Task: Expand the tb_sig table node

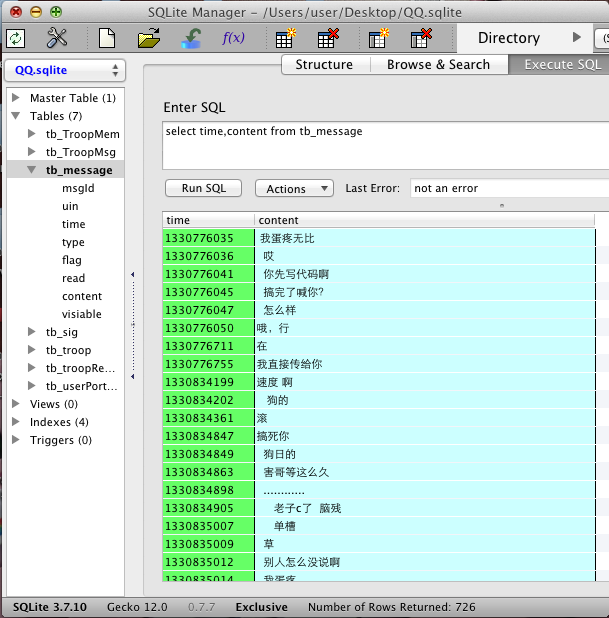Action: (32, 332)
